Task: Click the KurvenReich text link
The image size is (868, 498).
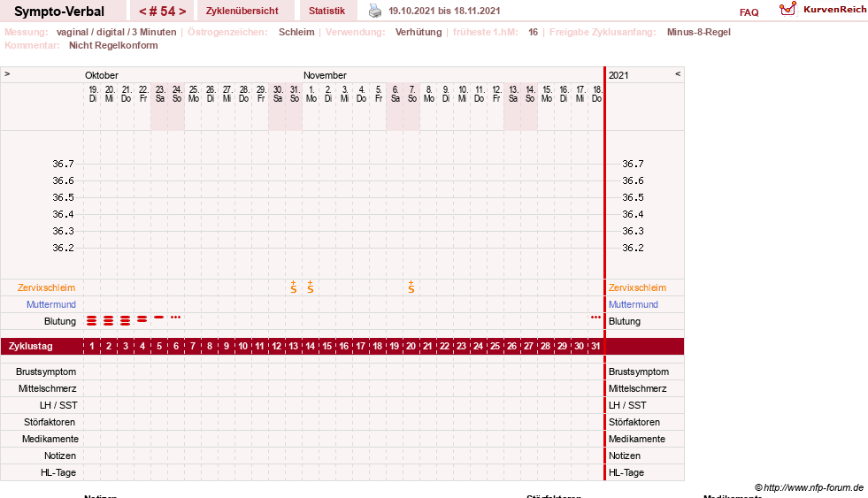Action: (x=834, y=10)
